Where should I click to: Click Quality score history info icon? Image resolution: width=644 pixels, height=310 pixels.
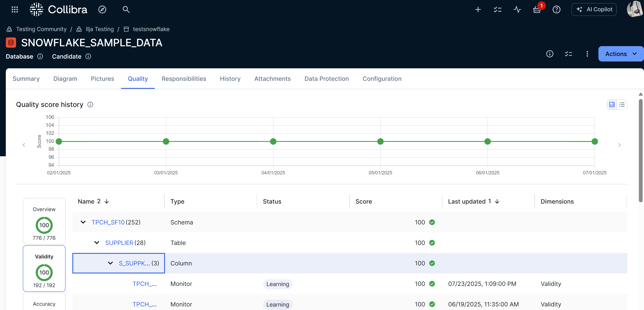coord(90,105)
